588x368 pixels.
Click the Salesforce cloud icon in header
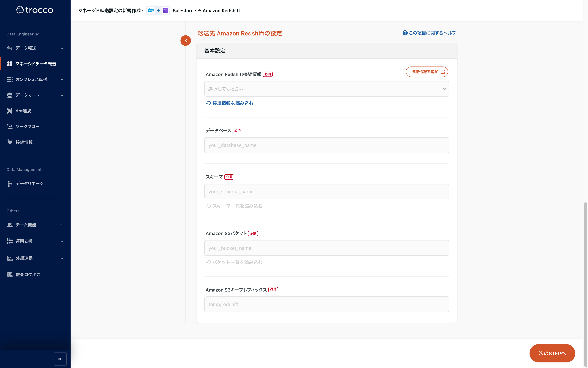tap(151, 10)
